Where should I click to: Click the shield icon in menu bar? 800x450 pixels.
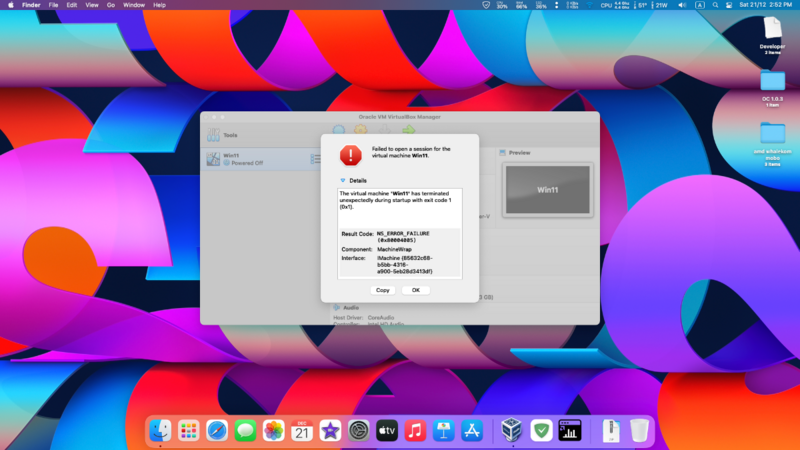(x=486, y=5)
